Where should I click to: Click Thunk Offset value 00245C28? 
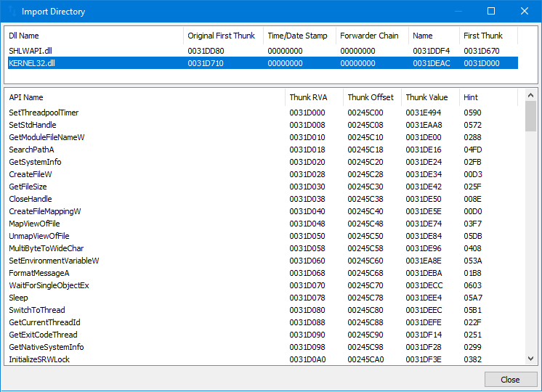tap(365, 175)
